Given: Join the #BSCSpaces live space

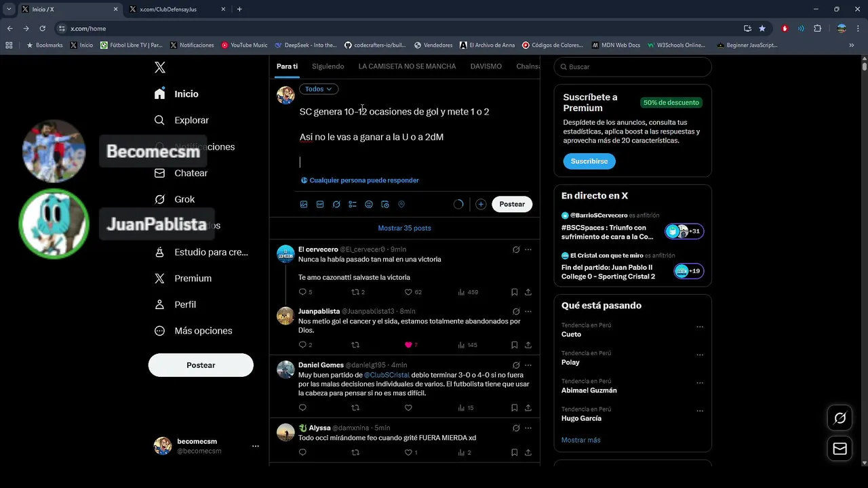Looking at the screenshot, I should pos(632,226).
